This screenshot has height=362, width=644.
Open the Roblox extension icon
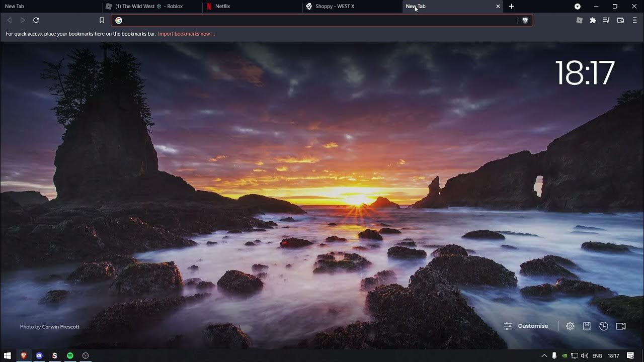click(x=580, y=21)
